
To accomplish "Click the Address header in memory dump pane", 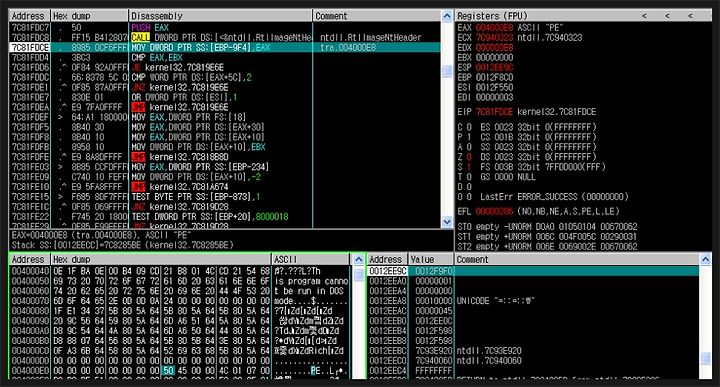I will point(29,259).
